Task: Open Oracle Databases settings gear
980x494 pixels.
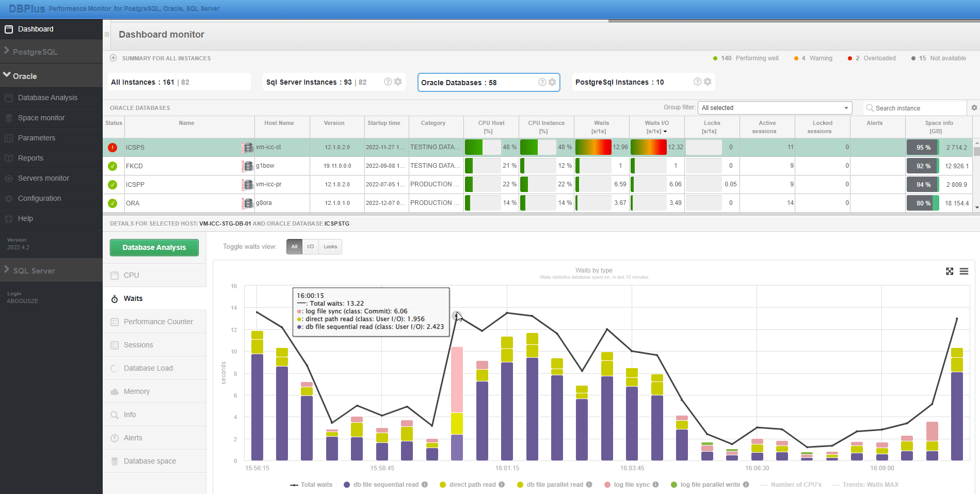Action: [552, 82]
